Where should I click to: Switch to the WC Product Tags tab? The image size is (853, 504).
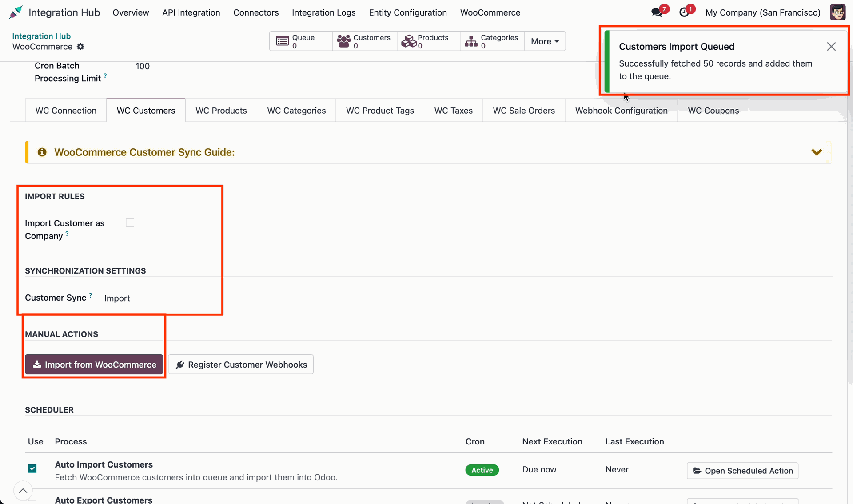(380, 111)
